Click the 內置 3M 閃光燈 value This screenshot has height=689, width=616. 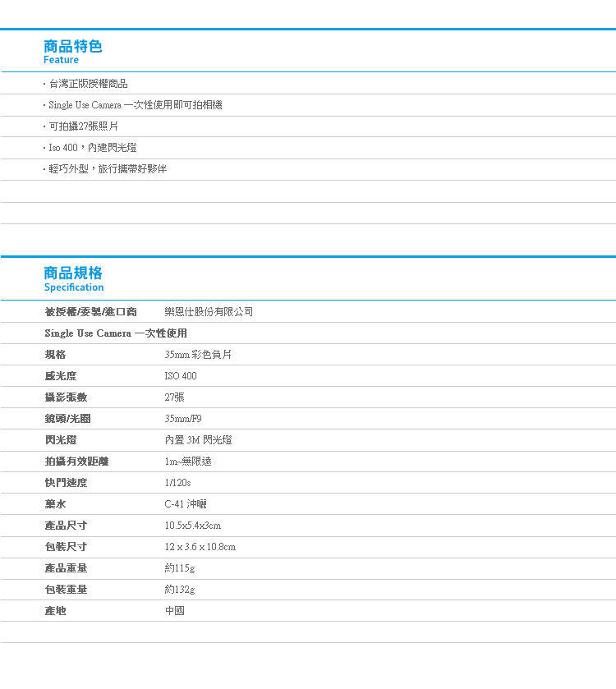[198, 440]
